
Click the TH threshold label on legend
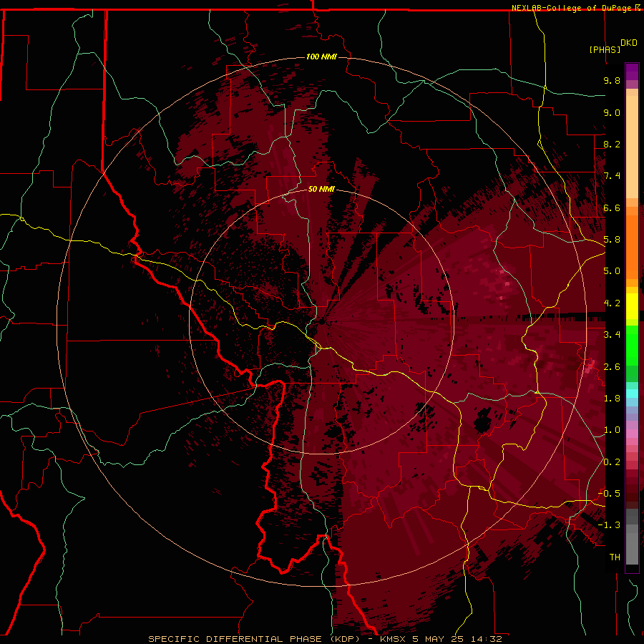615,557
